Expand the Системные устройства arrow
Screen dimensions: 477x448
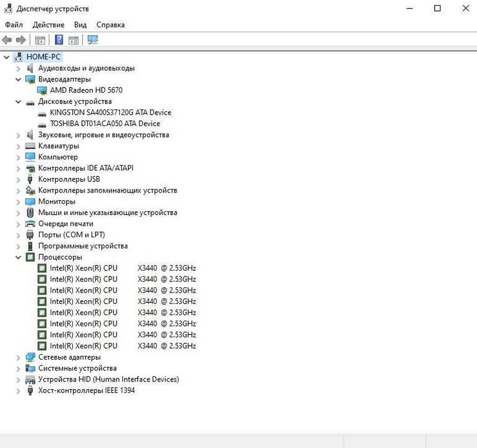pos(19,369)
